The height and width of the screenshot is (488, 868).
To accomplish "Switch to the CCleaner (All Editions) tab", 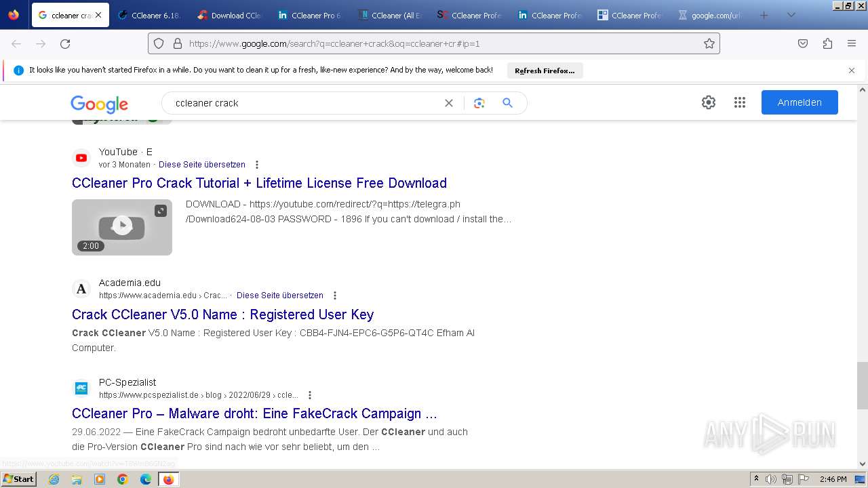I will (389, 15).
